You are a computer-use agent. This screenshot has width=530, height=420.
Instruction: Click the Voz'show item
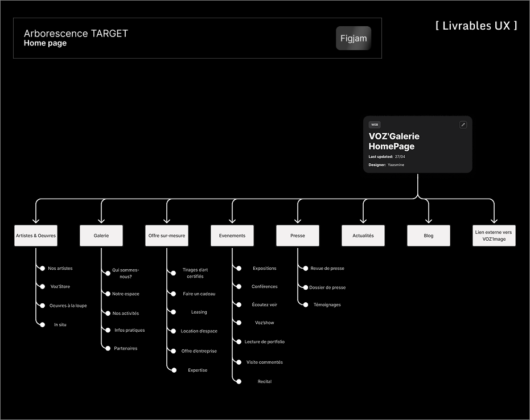pyautogui.click(x=265, y=323)
